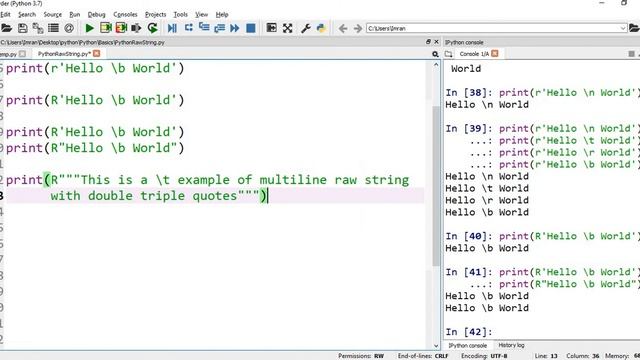The image size is (640, 360).
Task: Open the Tools menu
Action: tap(180, 14)
